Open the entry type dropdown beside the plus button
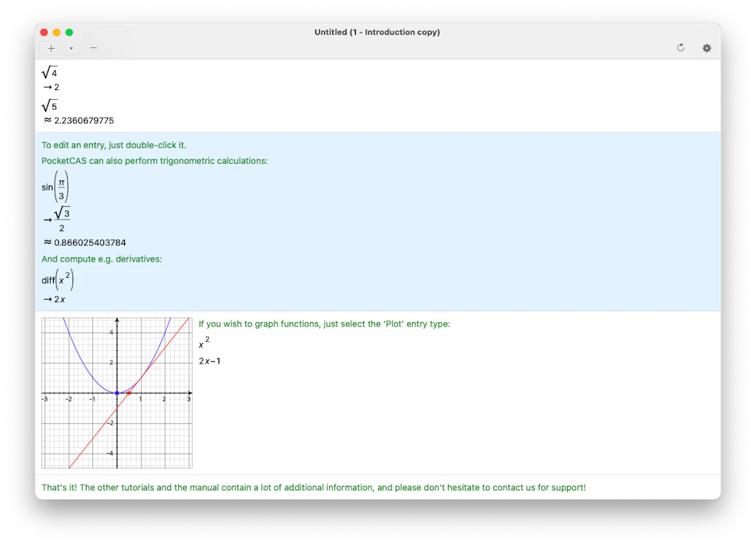 pos(70,47)
